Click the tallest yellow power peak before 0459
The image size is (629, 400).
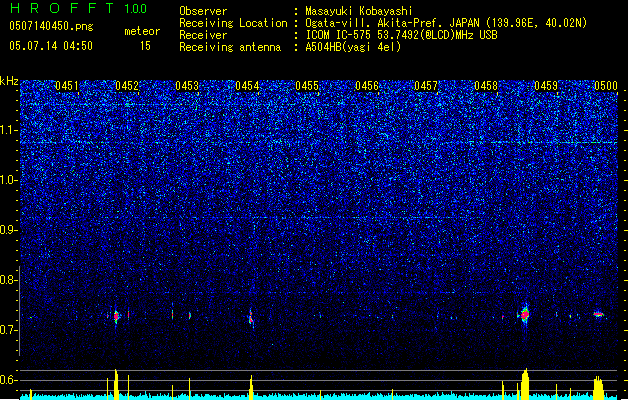tap(525, 384)
